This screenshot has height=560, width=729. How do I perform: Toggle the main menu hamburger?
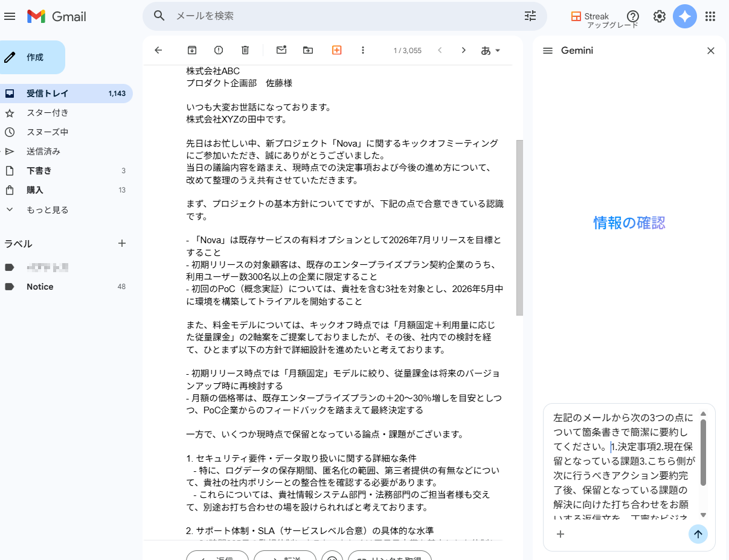(x=10, y=16)
